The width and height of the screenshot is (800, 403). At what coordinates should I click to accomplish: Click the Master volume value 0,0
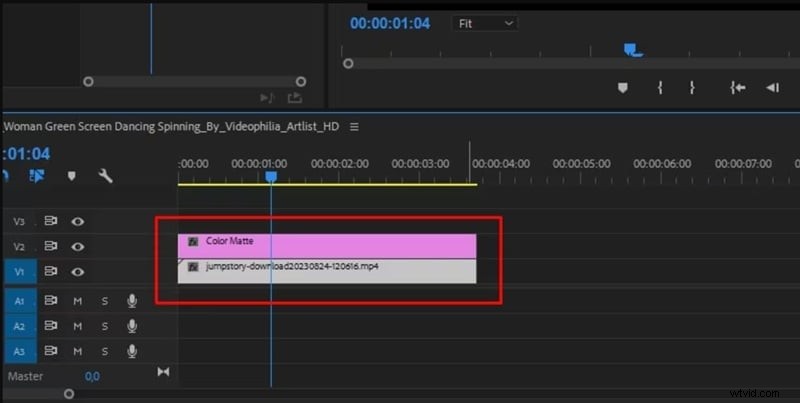[x=92, y=376]
